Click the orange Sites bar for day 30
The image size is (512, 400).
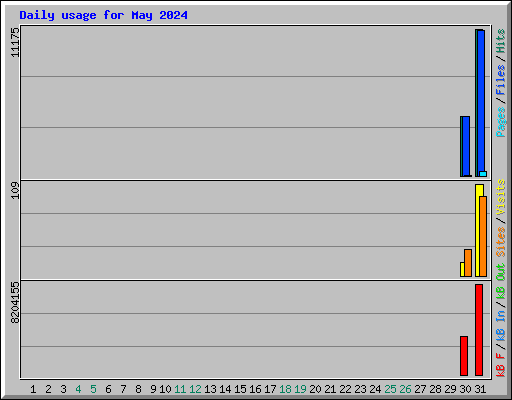click(468, 263)
